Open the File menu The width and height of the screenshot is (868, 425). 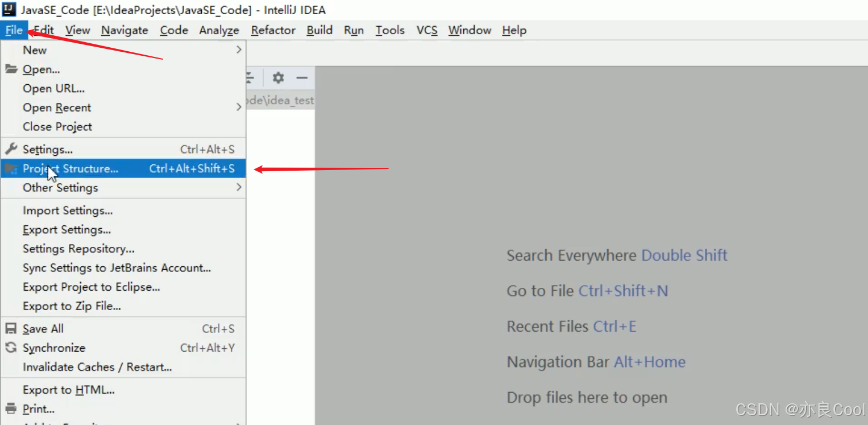(14, 30)
